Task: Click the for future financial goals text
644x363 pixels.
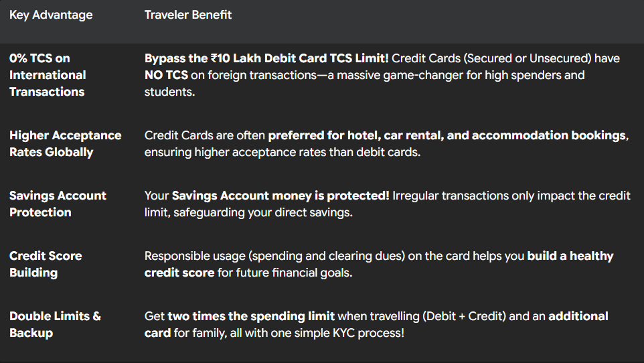Action: (x=285, y=273)
